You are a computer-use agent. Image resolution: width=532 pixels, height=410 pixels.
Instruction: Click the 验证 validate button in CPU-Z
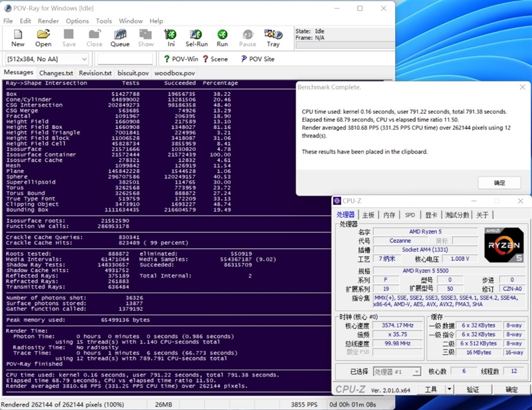click(472, 389)
